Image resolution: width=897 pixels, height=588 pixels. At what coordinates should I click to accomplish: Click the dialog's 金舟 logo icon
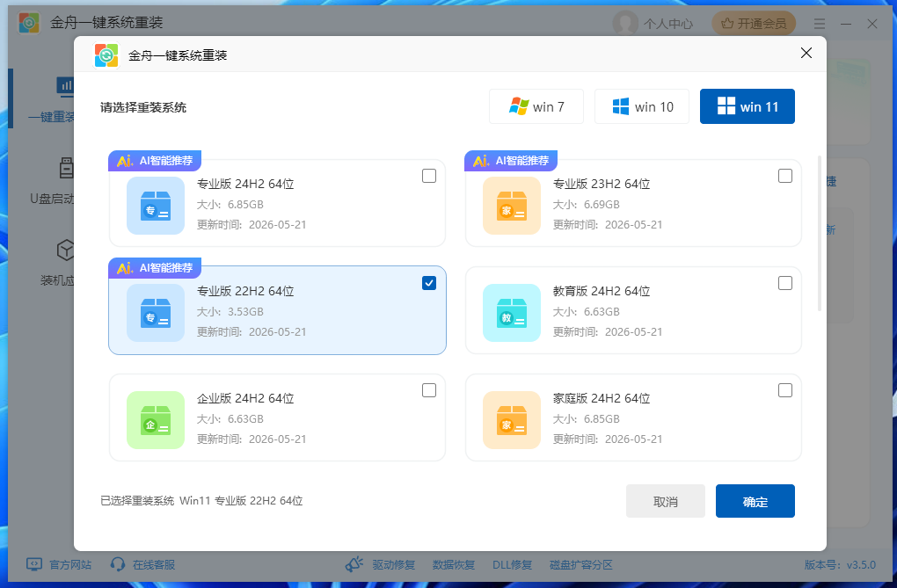[106, 55]
